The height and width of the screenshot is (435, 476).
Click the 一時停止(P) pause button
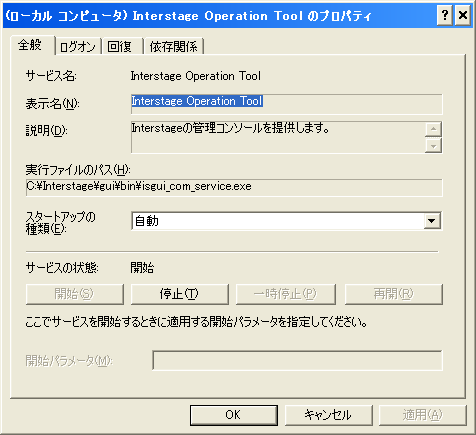285,294
